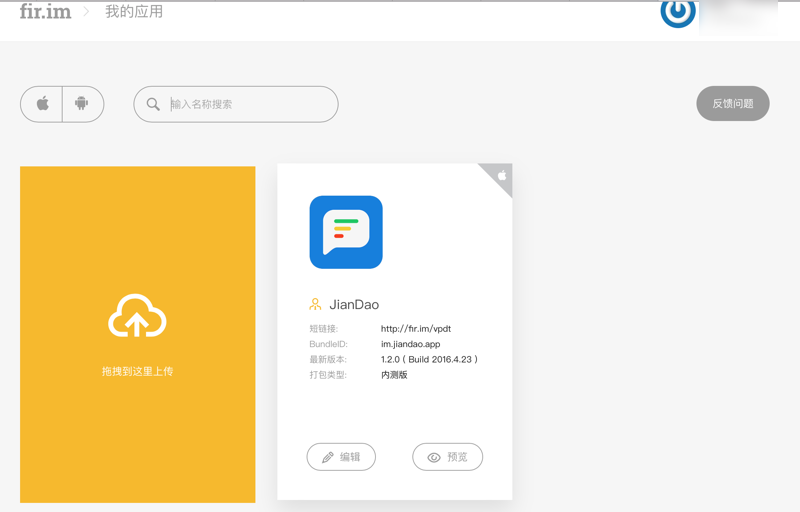Open the JianDao app icon thumbnail
800x512 pixels.
click(346, 232)
